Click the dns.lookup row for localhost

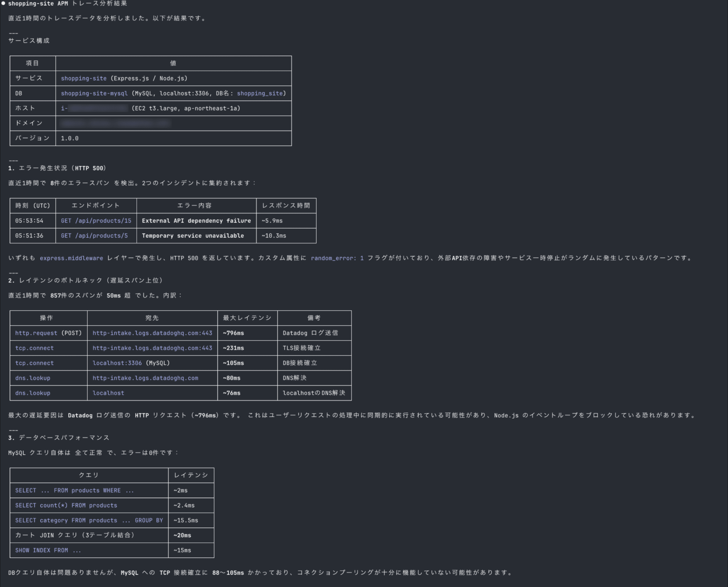33,393
